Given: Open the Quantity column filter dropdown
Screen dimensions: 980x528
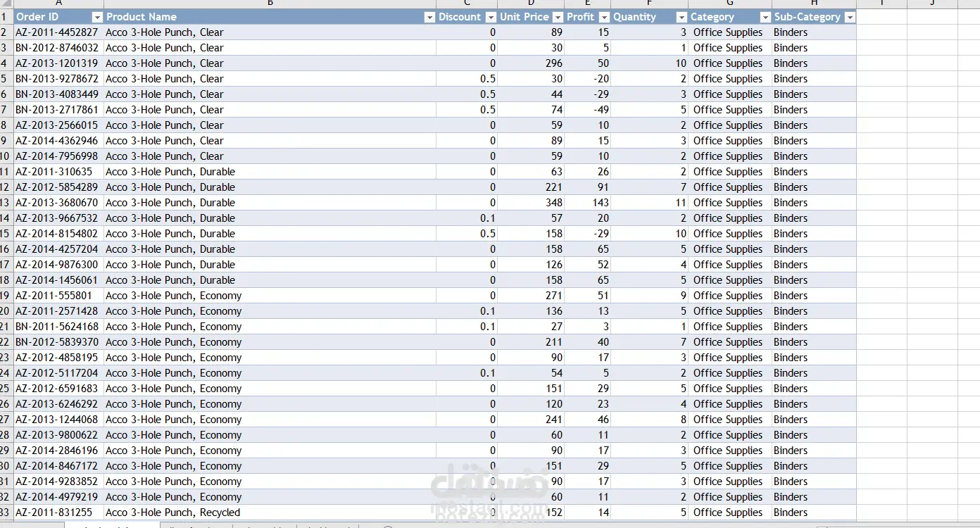Looking at the screenshot, I should click(x=681, y=17).
